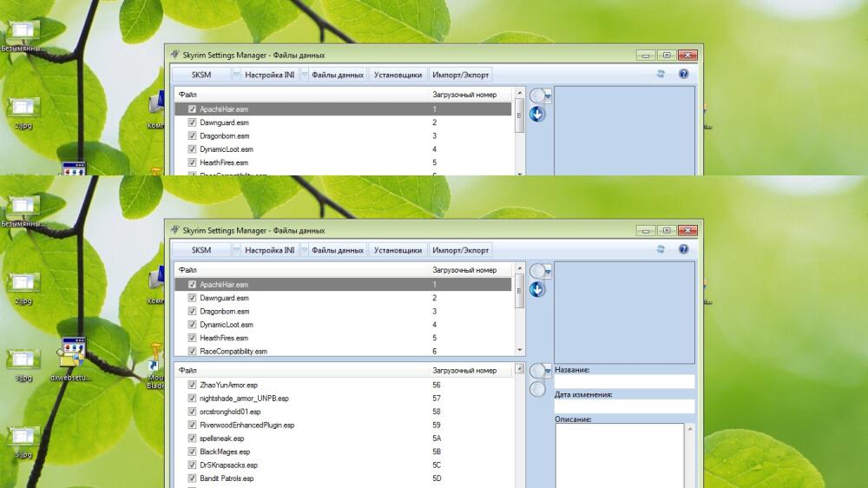Click the help question-mark icon in the upper window copy
This screenshot has height=488, width=868.
point(684,74)
